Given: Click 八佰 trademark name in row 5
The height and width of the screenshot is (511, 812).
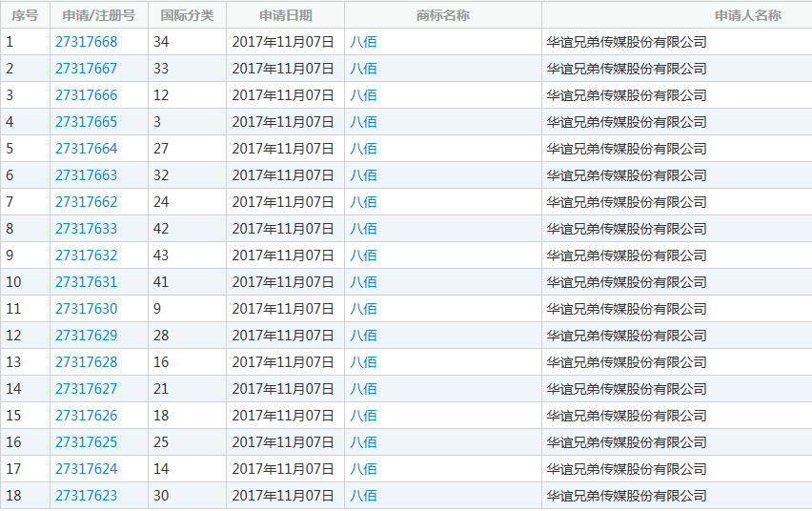Looking at the screenshot, I should coord(363,149).
